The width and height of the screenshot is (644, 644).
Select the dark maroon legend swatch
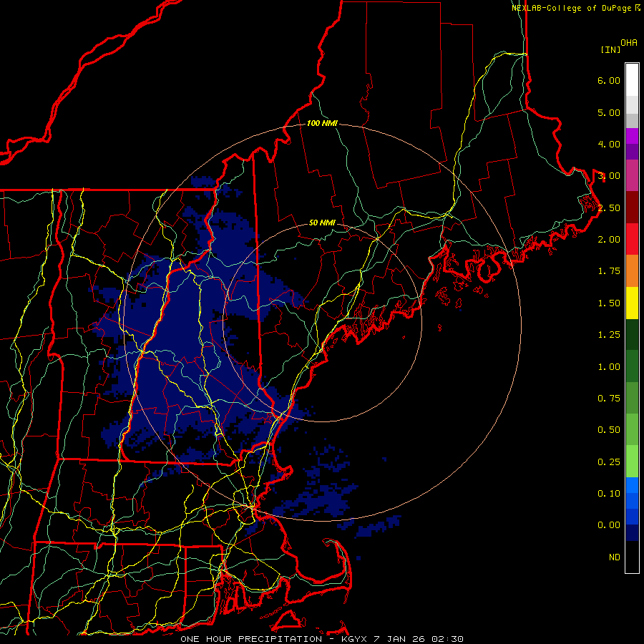632,208
